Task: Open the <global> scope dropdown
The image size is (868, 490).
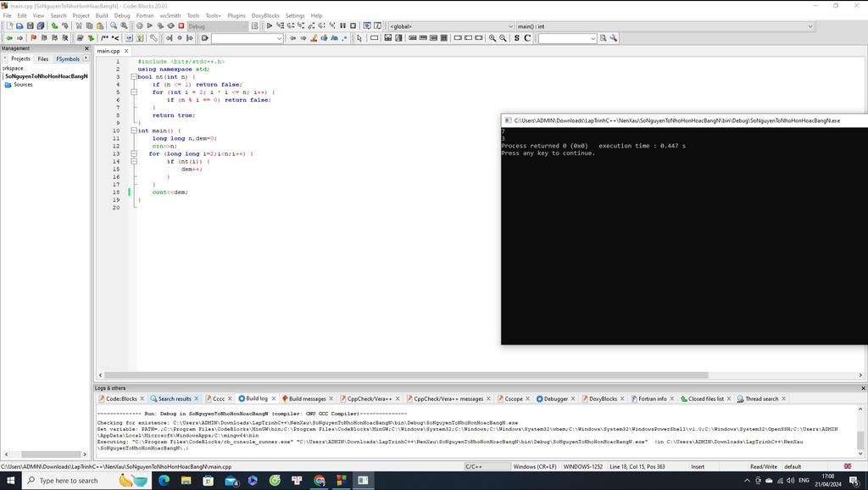Action: tap(451, 26)
